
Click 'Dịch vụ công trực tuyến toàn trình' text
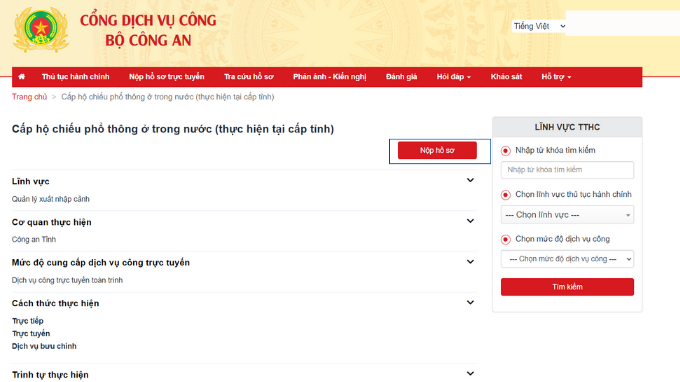click(67, 280)
